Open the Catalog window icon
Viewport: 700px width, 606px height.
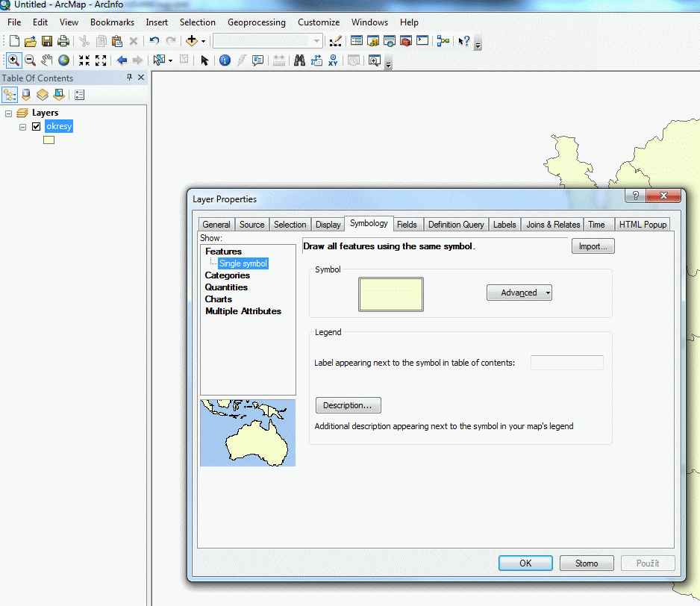click(x=373, y=41)
